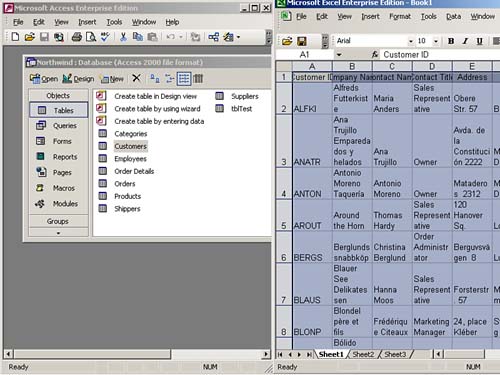Click the Open button in database window
The width and height of the screenshot is (500, 375).
pos(44,79)
